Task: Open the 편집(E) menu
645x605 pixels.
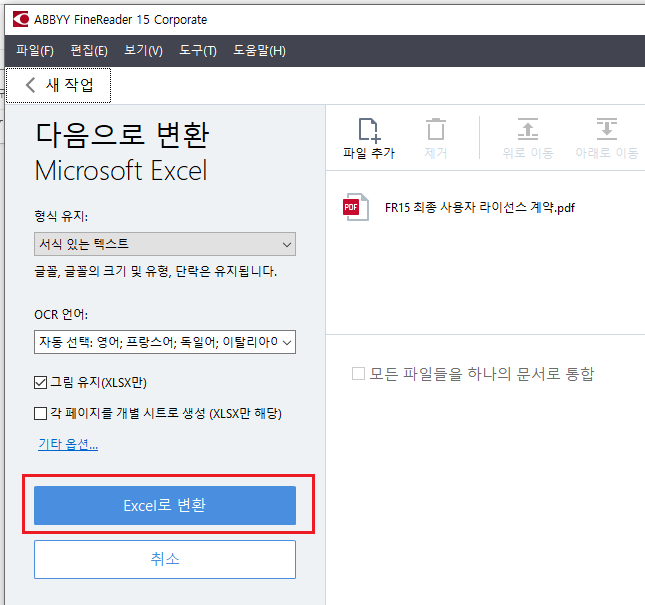Action: point(89,51)
